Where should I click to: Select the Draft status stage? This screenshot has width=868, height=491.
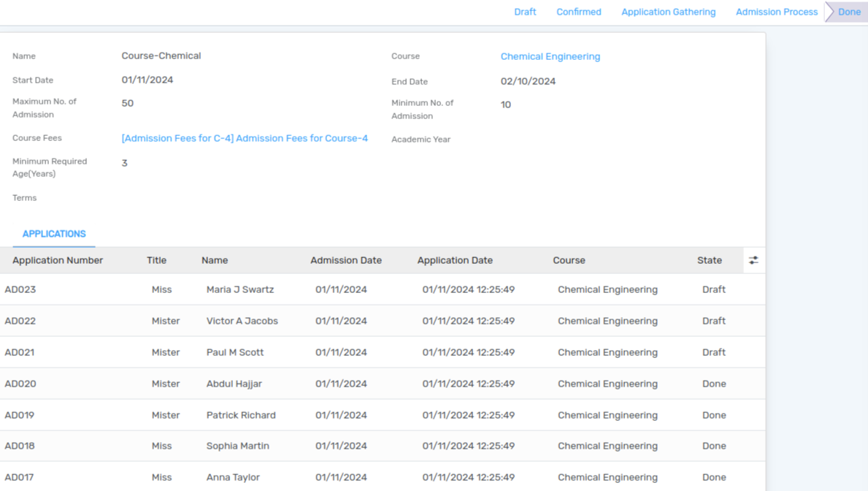tap(525, 12)
